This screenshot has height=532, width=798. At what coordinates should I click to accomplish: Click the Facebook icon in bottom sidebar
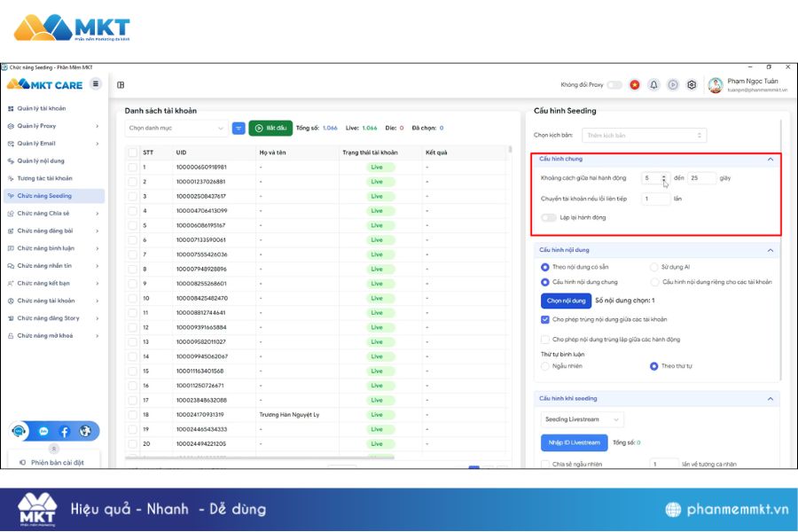[65, 432]
